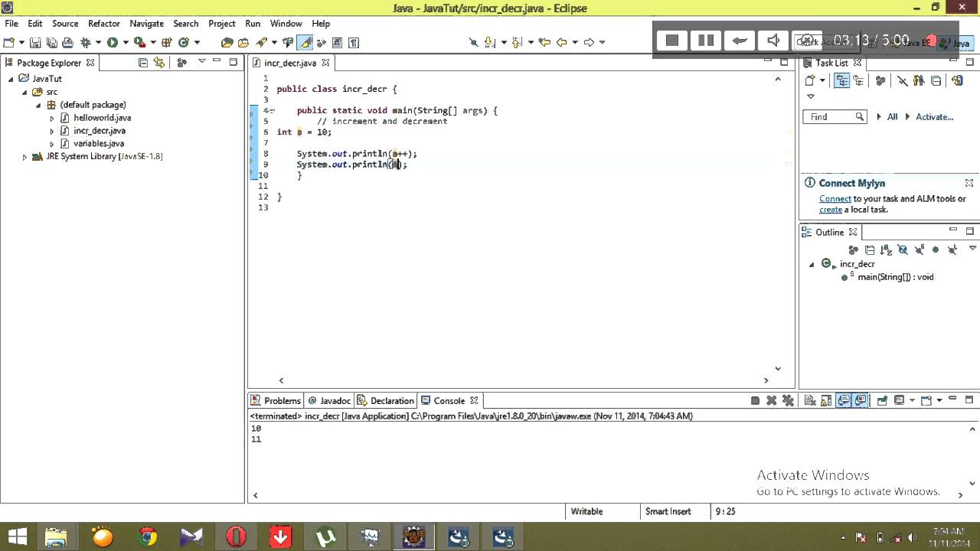
Task: Click the New Java Class icon
Action: (x=184, y=42)
